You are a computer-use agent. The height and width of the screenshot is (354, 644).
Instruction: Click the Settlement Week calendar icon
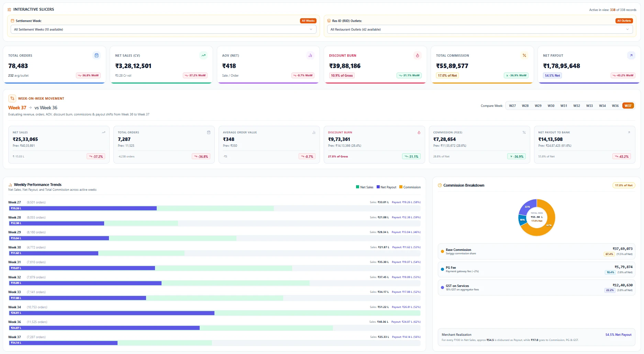click(x=13, y=21)
